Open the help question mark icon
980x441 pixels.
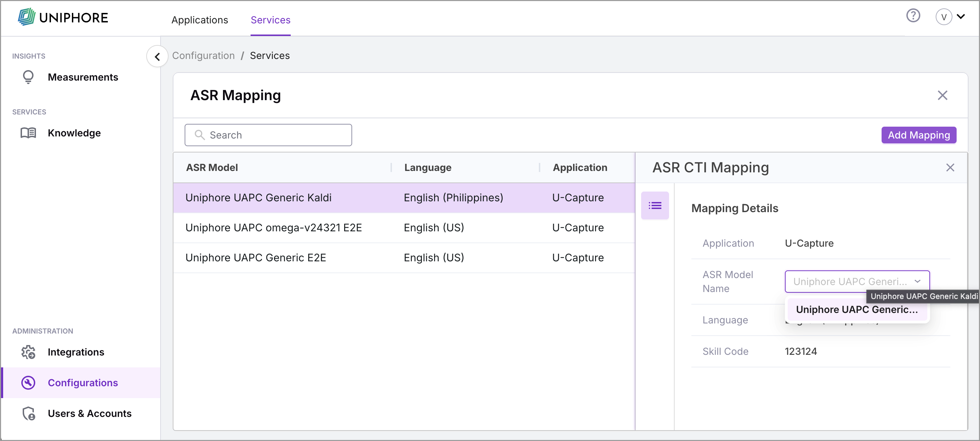click(913, 16)
